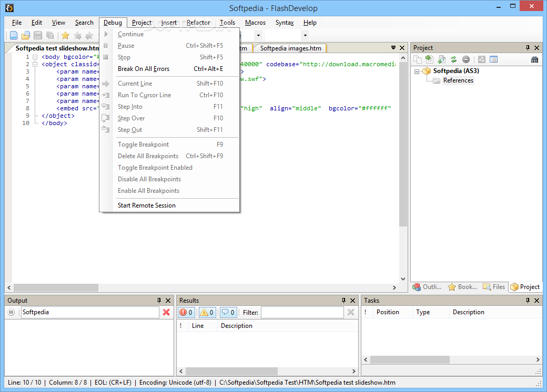The width and height of the screenshot is (547, 392).
Task: Click the Tasks Position column header
Action: click(x=393, y=312)
